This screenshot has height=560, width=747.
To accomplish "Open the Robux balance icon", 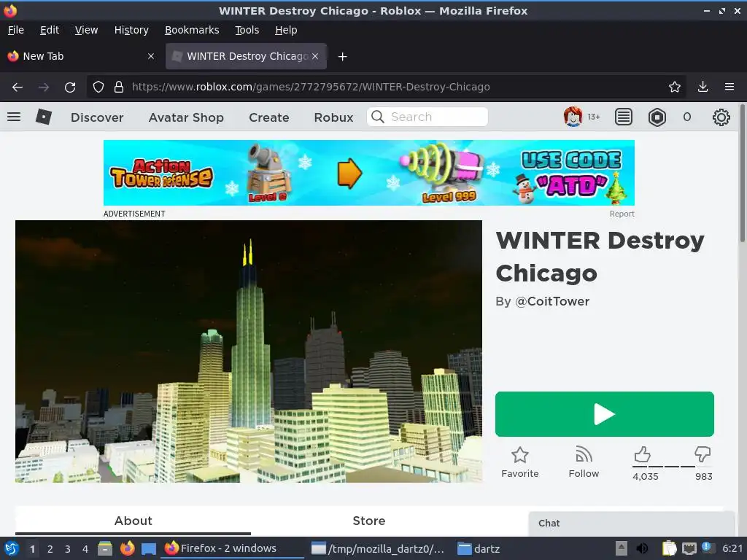I will (x=657, y=117).
